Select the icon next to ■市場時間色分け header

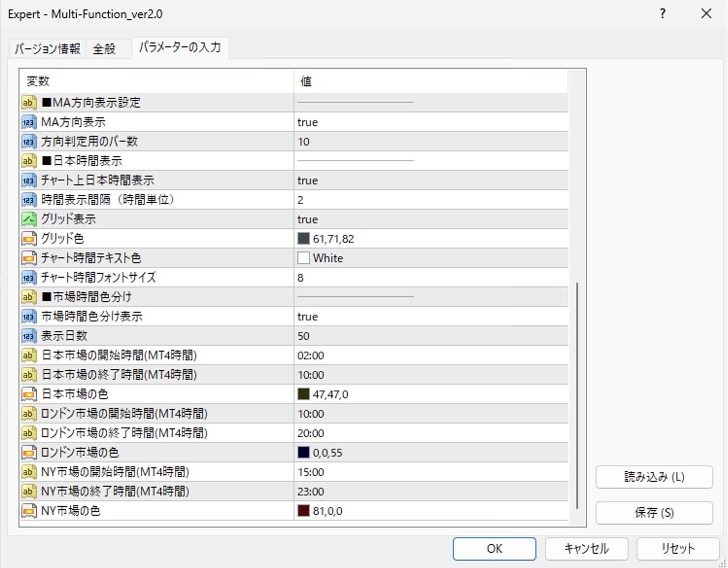click(29, 297)
